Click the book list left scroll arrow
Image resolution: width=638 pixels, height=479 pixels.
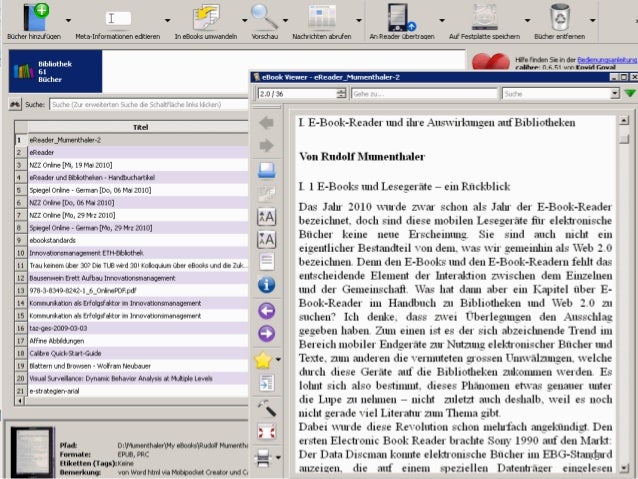click(20, 401)
